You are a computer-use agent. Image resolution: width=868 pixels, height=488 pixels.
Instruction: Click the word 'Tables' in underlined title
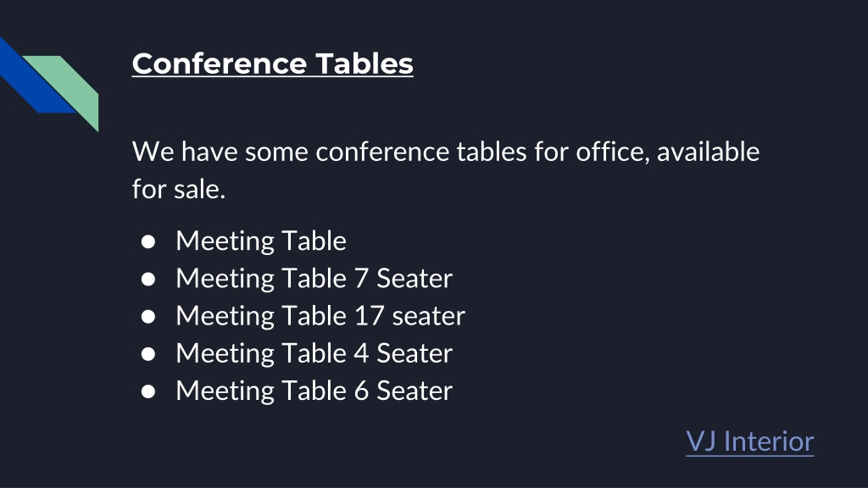[364, 64]
